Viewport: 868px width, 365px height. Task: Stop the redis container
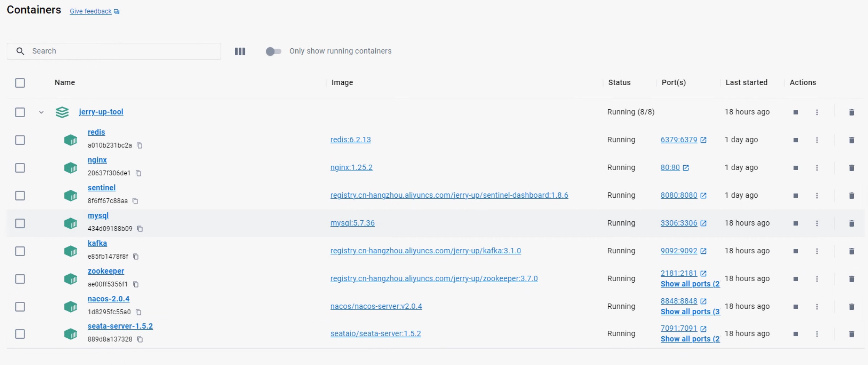coord(795,140)
